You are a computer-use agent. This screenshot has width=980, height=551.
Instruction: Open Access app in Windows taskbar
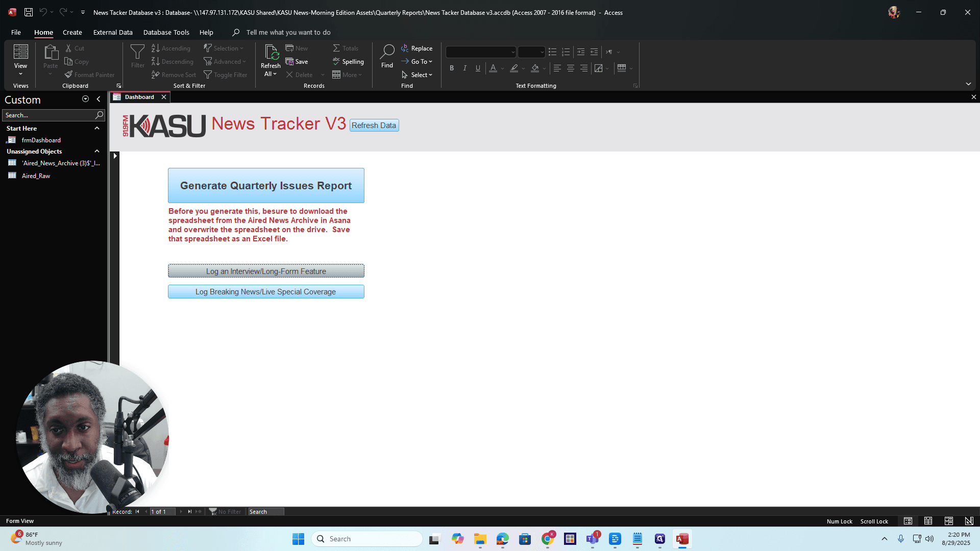click(682, 539)
